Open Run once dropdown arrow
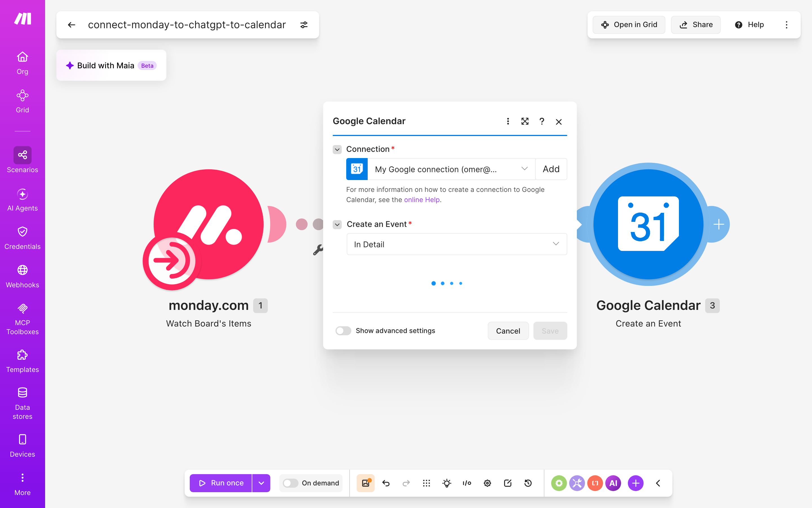Viewport: 812px width, 508px height. click(x=261, y=483)
